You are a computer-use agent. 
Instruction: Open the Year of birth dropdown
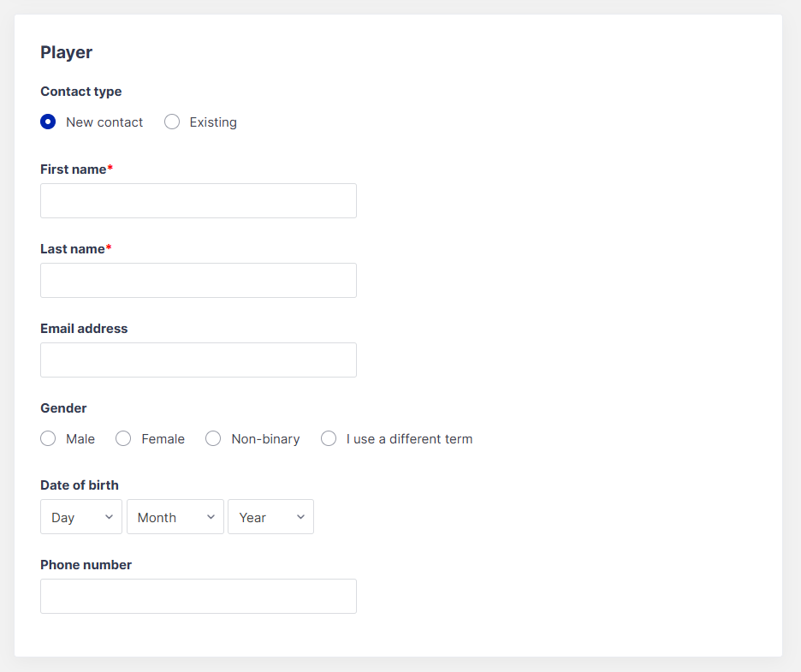tap(270, 517)
